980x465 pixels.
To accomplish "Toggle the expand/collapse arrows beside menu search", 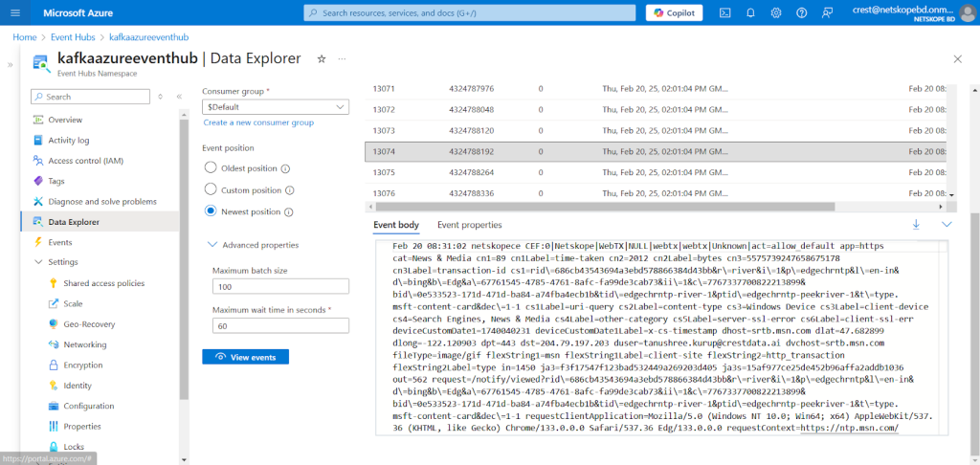I will 160,97.
